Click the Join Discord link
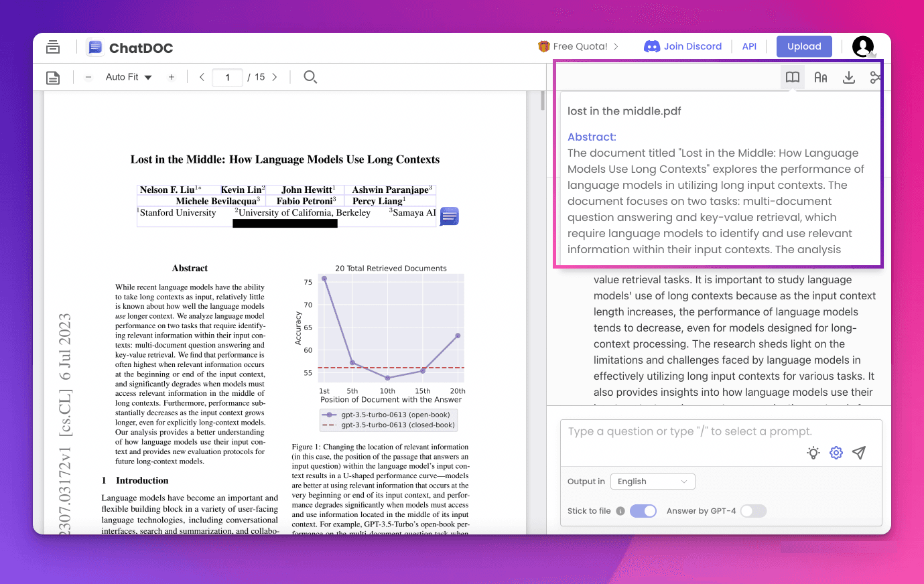 click(683, 46)
